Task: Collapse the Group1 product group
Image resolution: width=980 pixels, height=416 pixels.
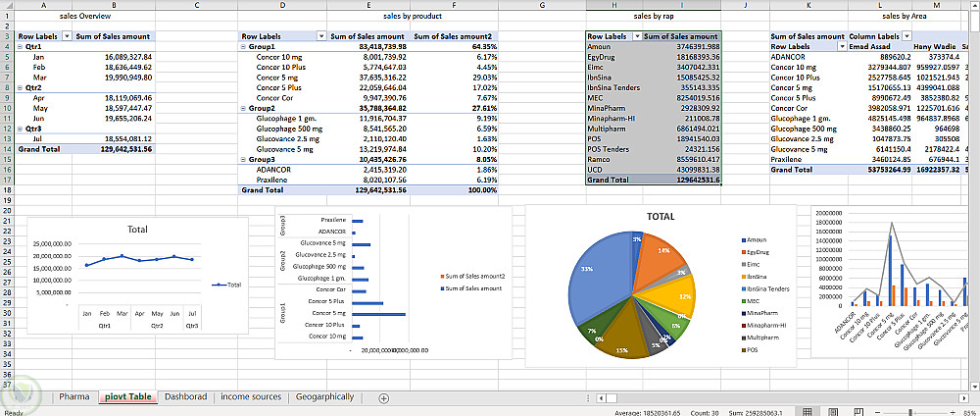Action: pyautogui.click(x=244, y=47)
